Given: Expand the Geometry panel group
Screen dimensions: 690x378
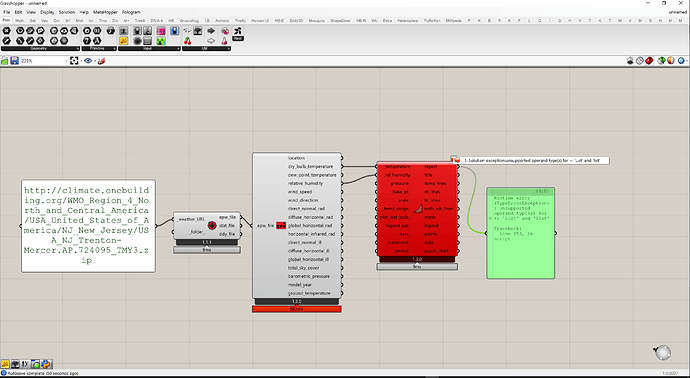Looking at the screenshot, I should [x=78, y=48].
